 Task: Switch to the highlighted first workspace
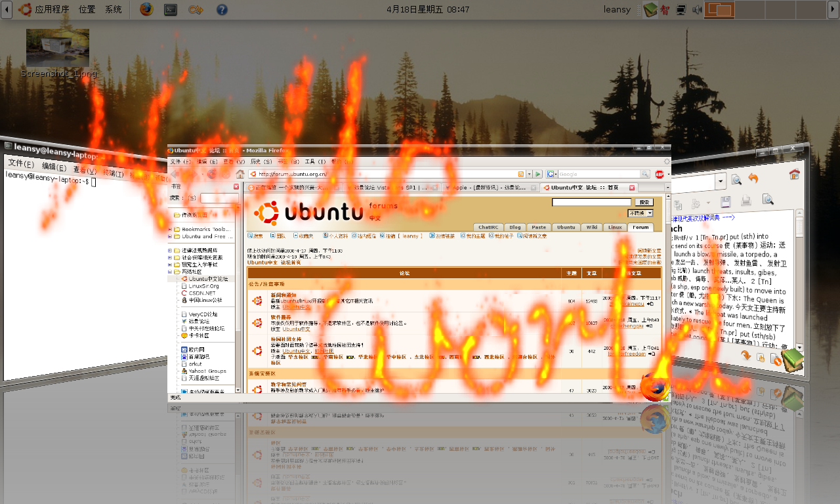[x=719, y=10]
